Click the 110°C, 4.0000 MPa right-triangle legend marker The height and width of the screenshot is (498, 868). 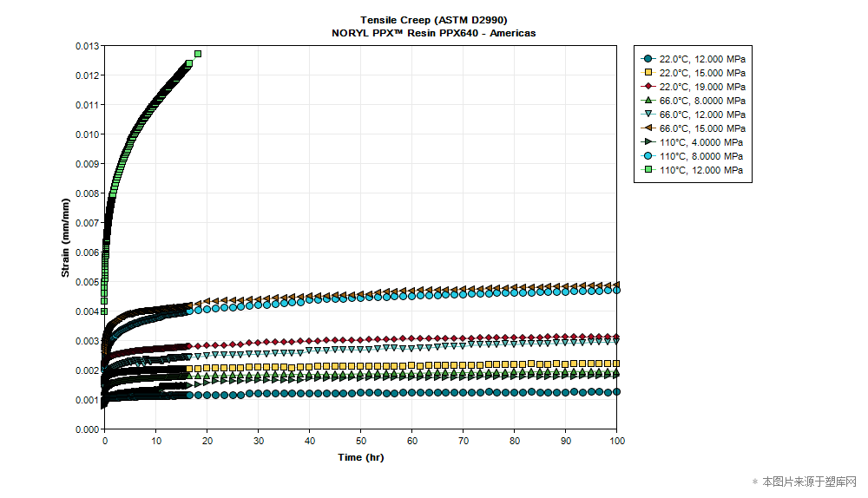click(x=648, y=142)
